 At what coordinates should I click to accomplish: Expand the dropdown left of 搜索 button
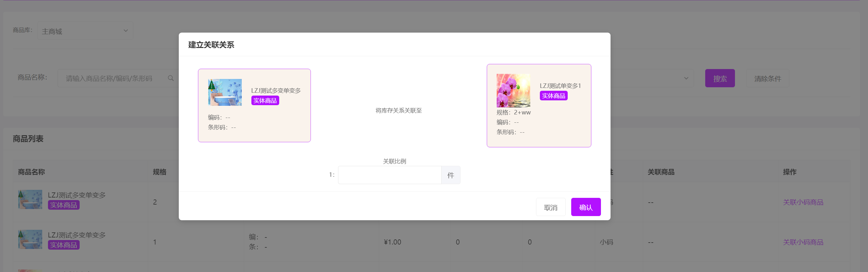click(x=685, y=78)
